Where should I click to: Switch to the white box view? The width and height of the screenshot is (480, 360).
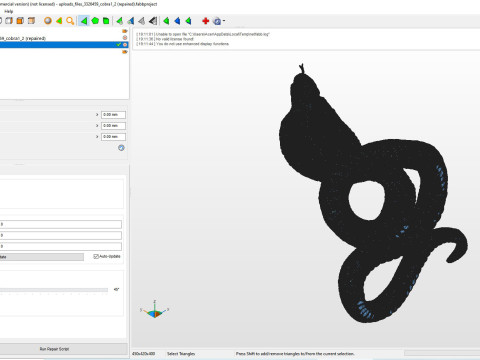9,21
